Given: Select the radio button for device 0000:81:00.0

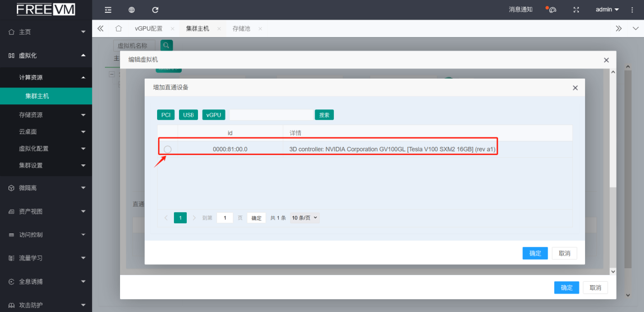Looking at the screenshot, I should coord(167,149).
